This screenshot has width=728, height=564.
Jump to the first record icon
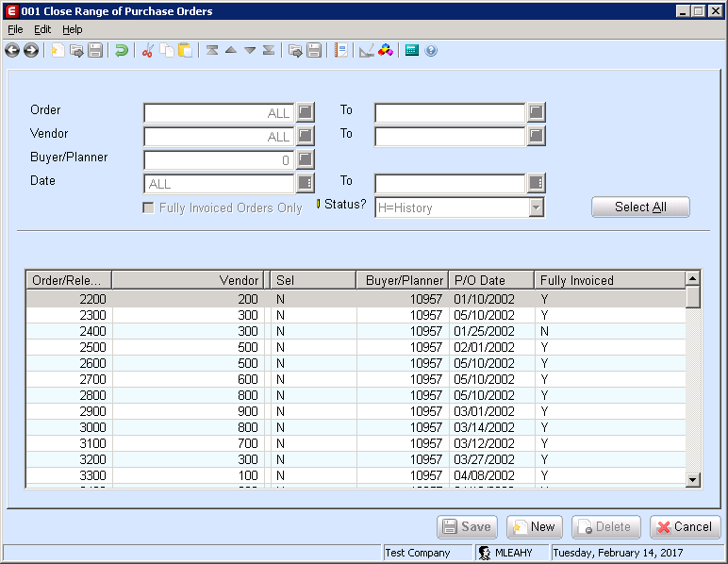point(212,50)
